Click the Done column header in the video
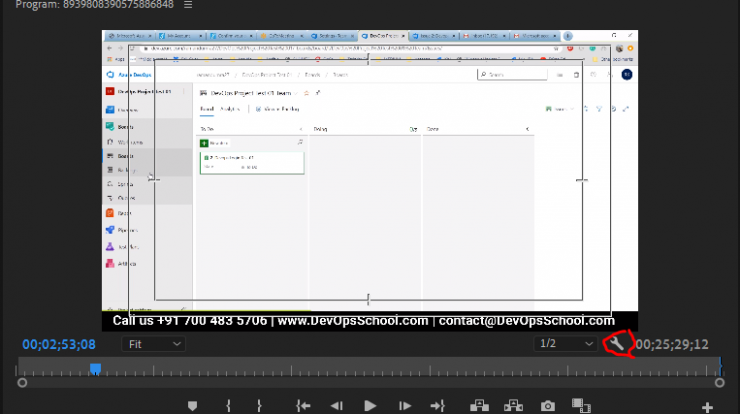 pyautogui.click(x=433, y=129)
